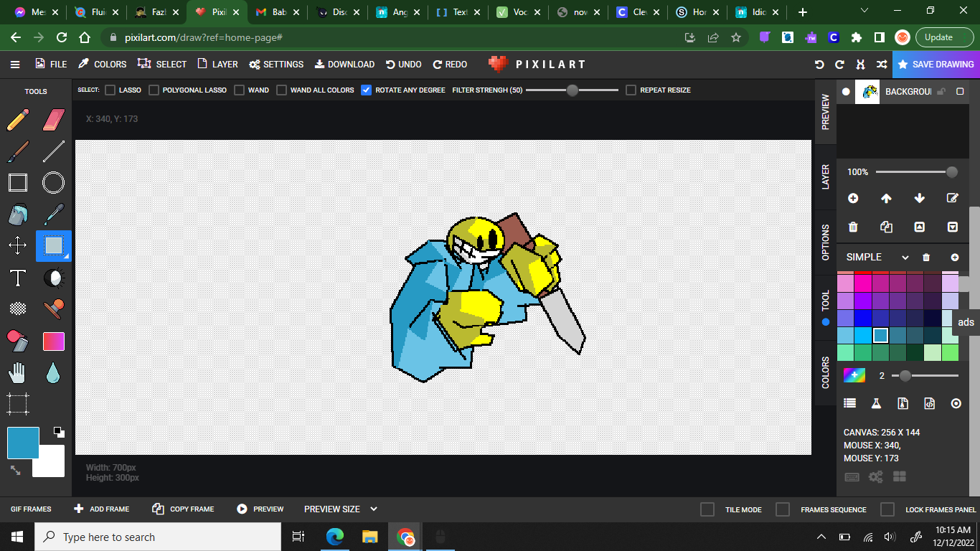
Task: Select the Circle shape tool
Action: pos(54,183)
